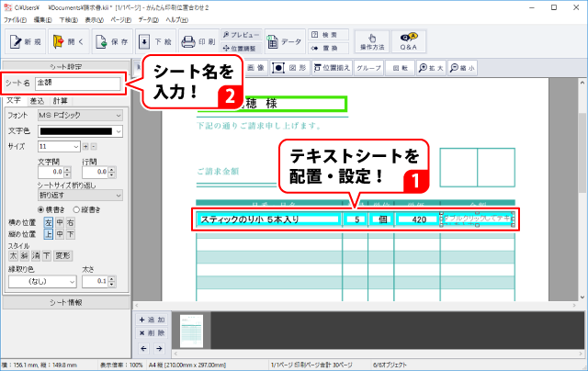Image resolution: width=588 pixels, height=371 pixels.
Task: Click the 拡大 (zoom in) button
Action: [x=431, y=68]
